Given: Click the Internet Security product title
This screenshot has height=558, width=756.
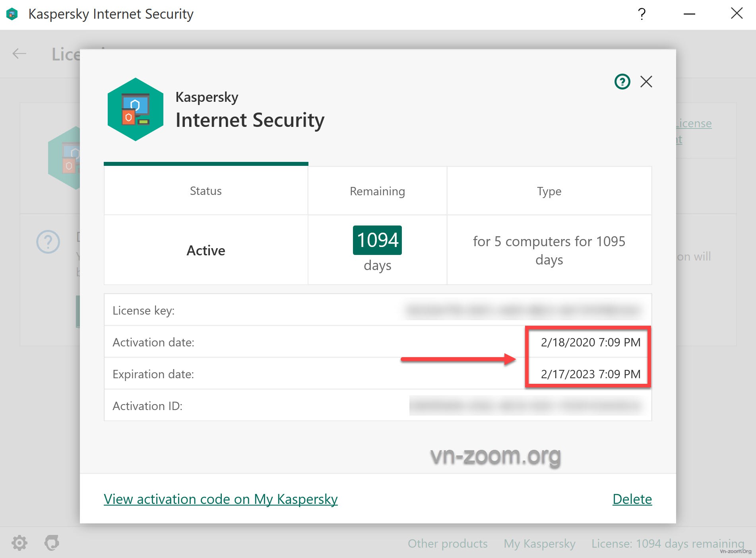Looking at the screenshot, I should coord(250,120).
